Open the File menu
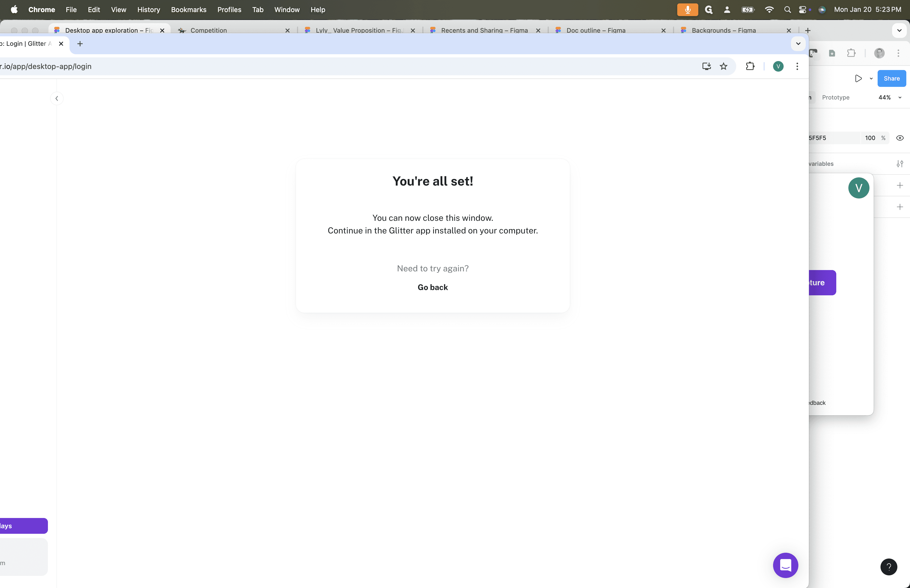Viewport: 910px width, 588px height. 71,9
